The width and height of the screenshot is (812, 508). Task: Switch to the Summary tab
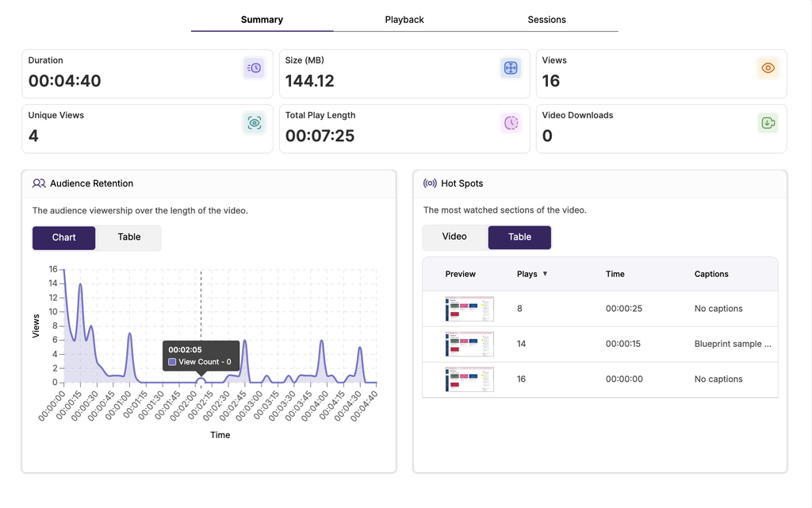pyautogui.click(x=262, y=20)
